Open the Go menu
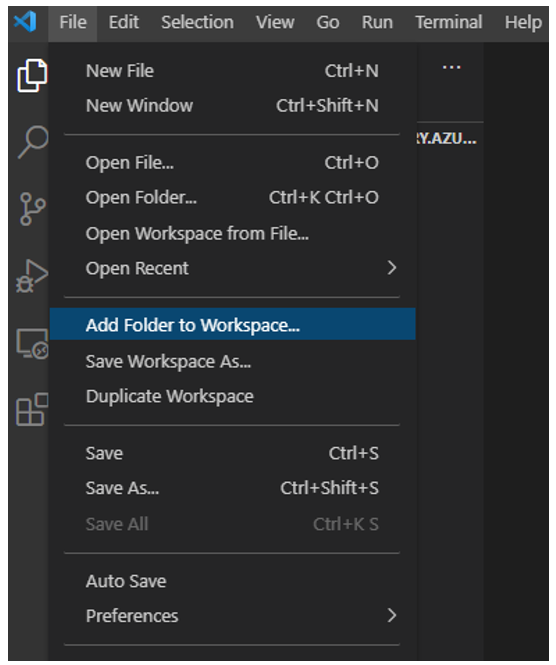 (x=327, y=22)
